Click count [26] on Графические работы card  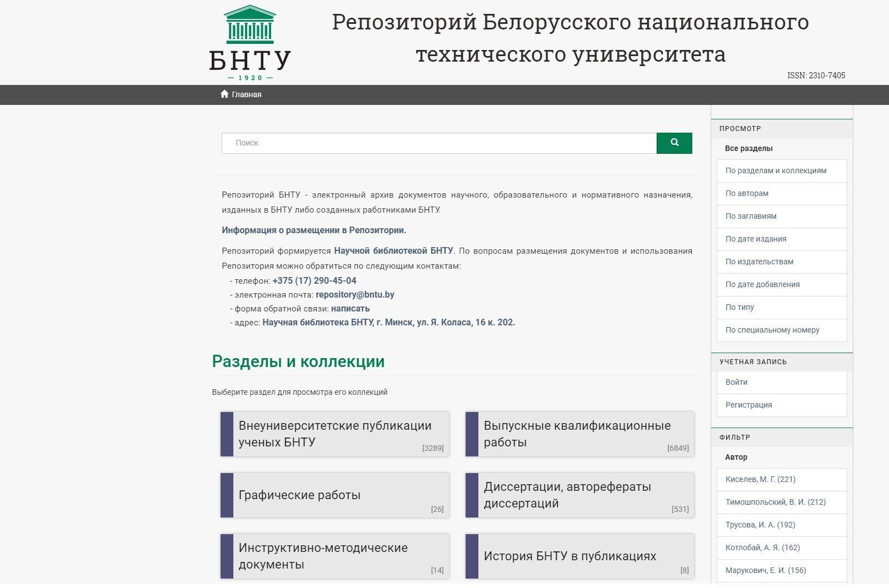437,509
